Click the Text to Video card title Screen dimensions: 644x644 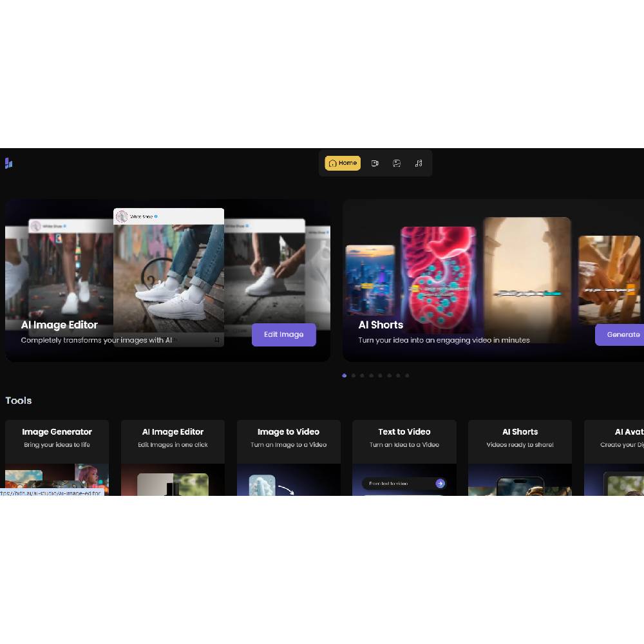pyautogui.click(x=404, y=431)
